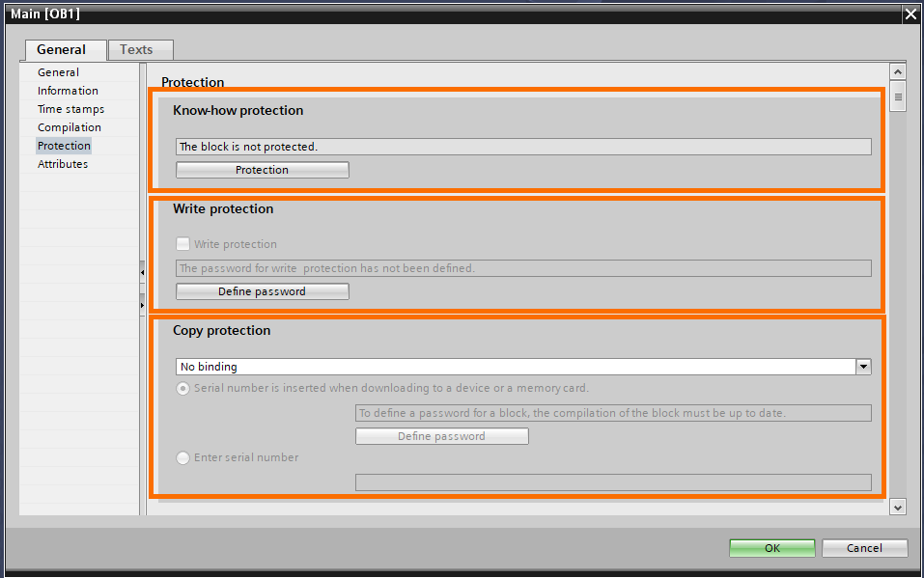Dismiss the dialog with Cancel
Screen dimensions: 924x578
864,547
